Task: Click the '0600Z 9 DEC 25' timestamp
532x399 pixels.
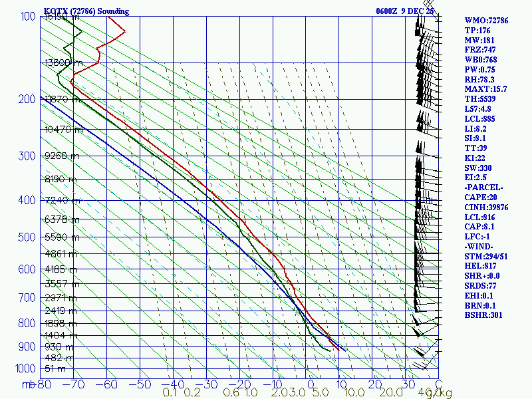Action: coord(405,11)
